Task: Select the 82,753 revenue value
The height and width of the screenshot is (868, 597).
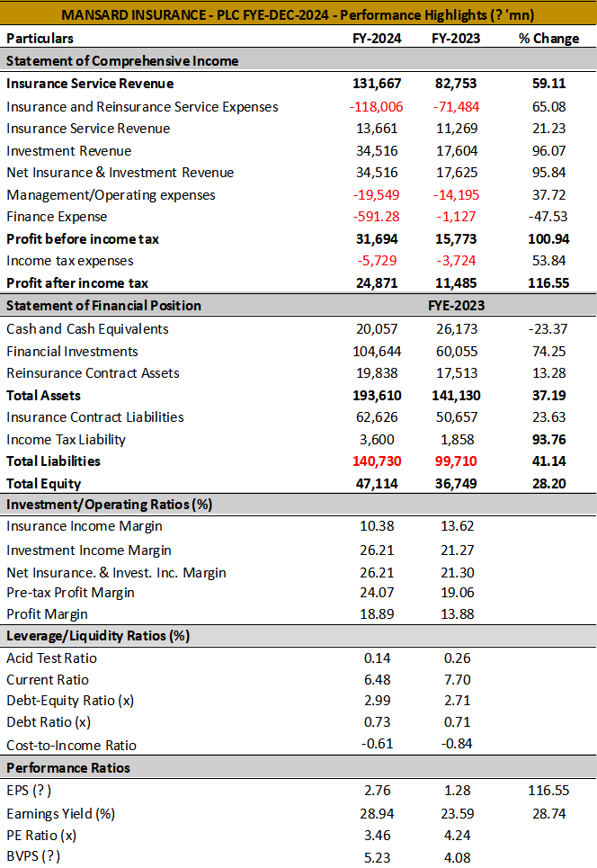Action: click(x=456, y=84)
